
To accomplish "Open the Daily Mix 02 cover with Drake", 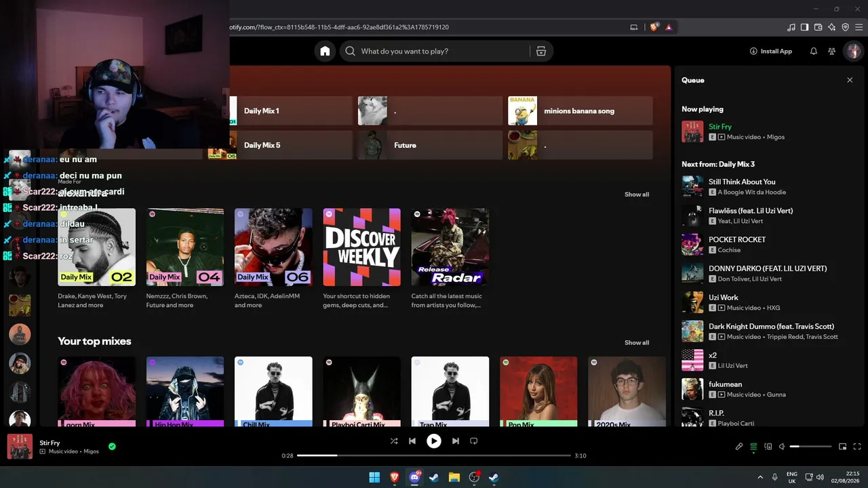I will [97, 247].
